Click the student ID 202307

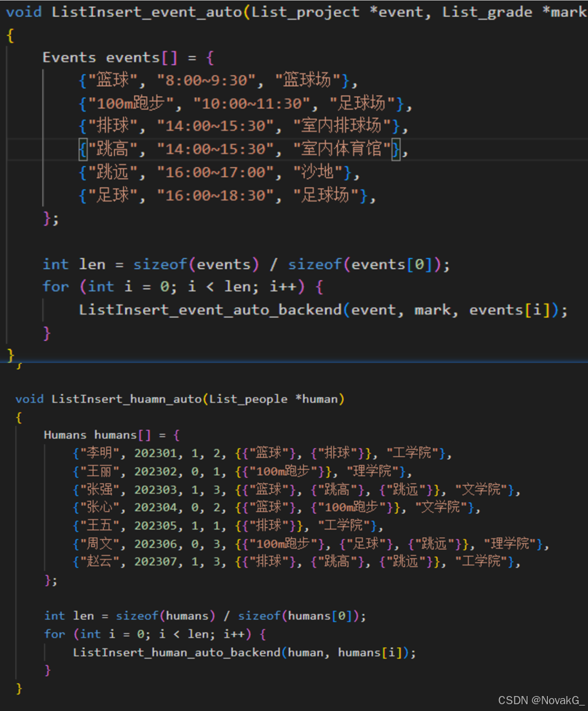point(156,562)
